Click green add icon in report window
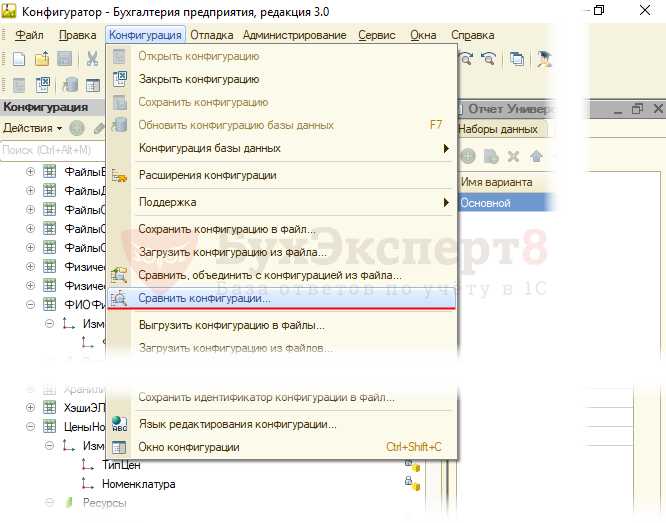Screen dimensions: 666x523 [x=468, y=156]
